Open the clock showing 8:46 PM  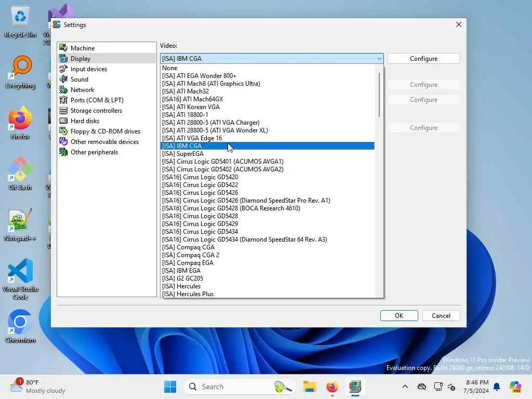pyautogui.click(x=477, y=387)
